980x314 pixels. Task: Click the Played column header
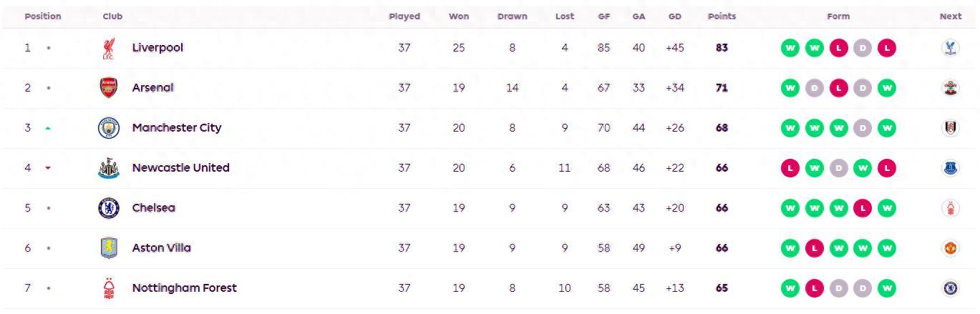pos(404,16)
